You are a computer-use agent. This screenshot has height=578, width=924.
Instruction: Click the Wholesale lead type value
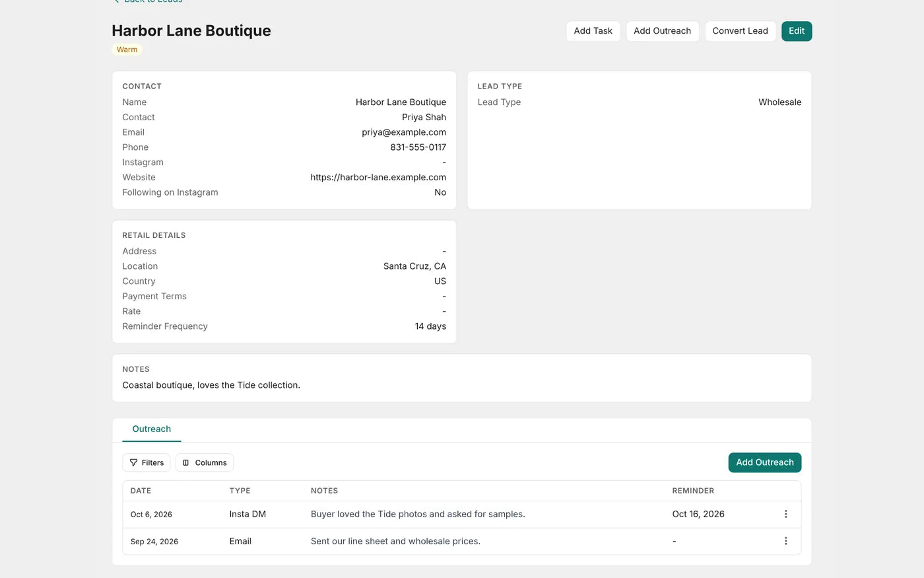pos(779,102)
